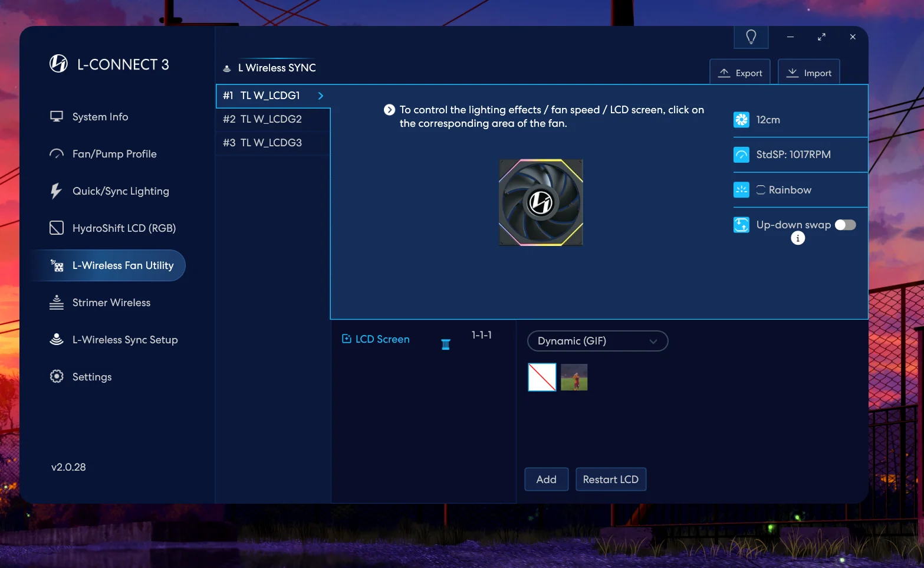
Task: Select the LCD Screen label
Action: pos(382,339)
